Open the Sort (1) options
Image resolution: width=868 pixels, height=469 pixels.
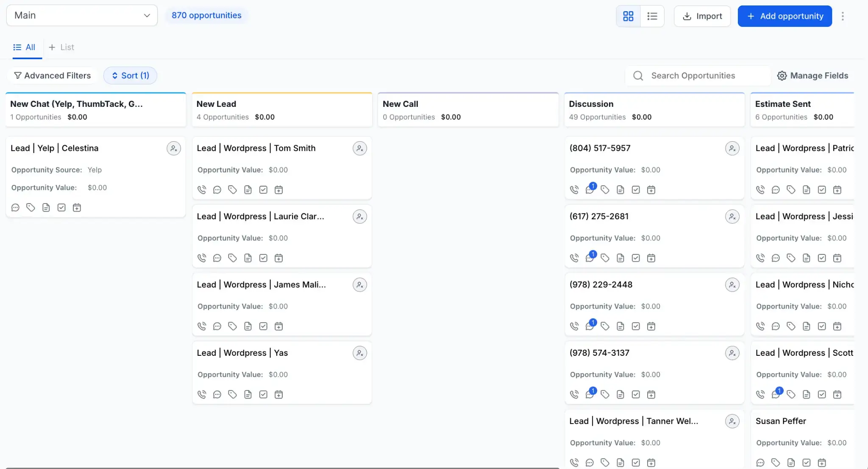(130, 75)
